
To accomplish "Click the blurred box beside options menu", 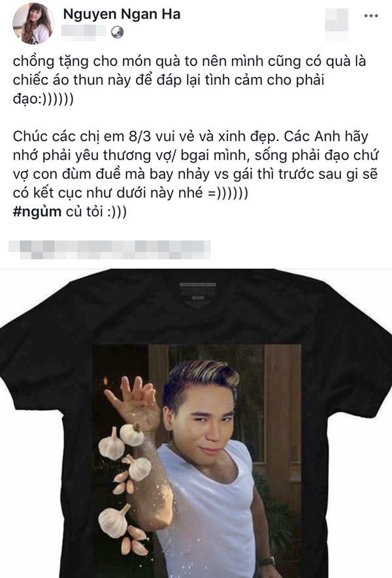I will [x=336, y=24].
